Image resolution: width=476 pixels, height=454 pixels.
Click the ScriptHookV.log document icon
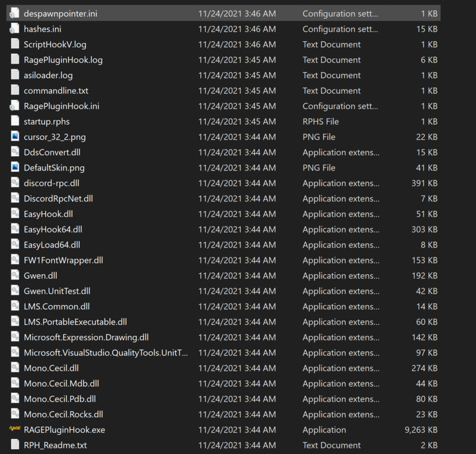(x=15, y=44)
